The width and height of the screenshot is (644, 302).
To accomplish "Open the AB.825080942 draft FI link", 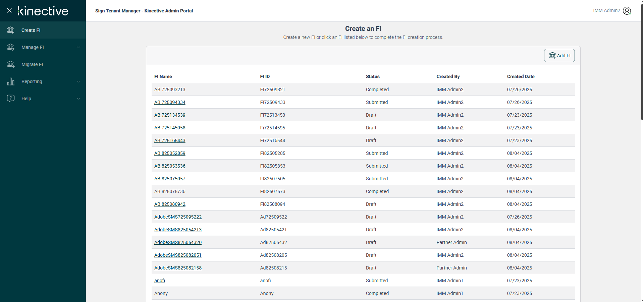I will (170, 204).
